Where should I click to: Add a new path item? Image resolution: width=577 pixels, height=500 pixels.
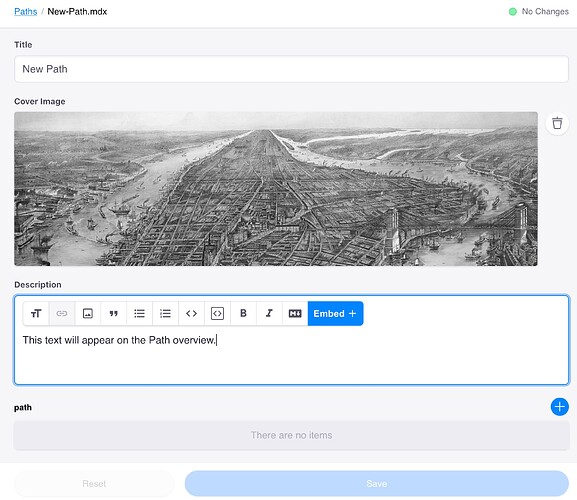pos(560,407)
